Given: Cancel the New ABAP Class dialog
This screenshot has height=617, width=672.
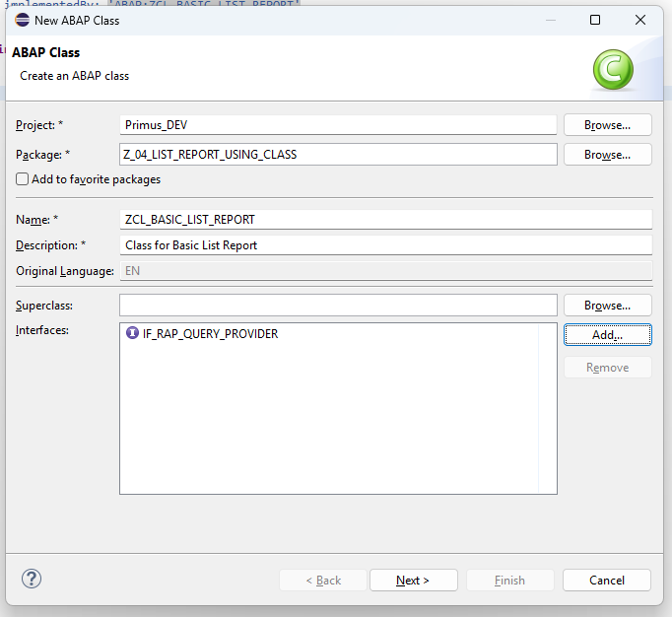Looking at the screenshot, I should pyautogui.click(x=607, y=581).
